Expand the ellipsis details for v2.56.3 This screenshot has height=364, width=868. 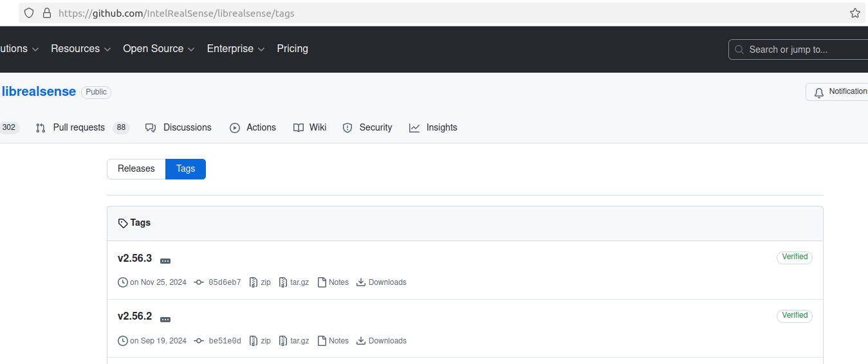tap(165, 261)
